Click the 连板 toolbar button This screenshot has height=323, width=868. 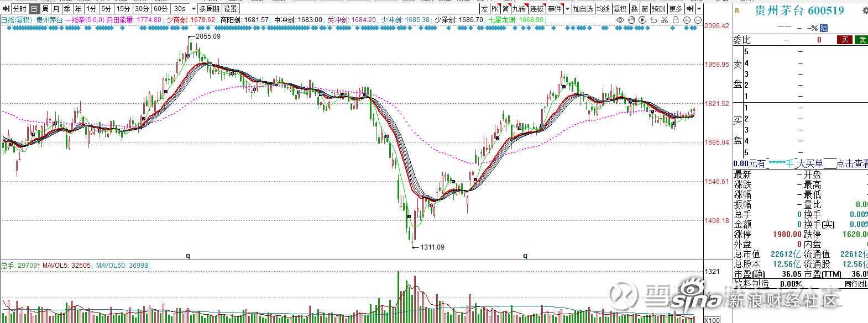click(x=537, y=9)
